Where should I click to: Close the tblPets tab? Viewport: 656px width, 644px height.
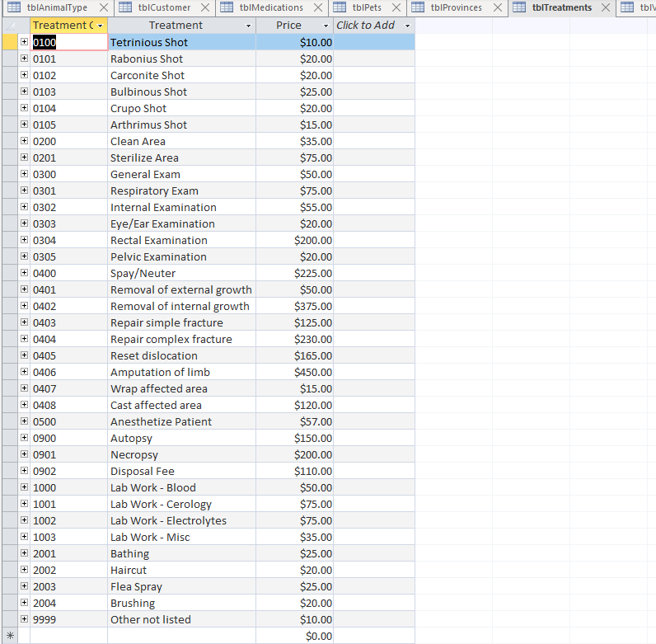pyautogui.click(x=396, y=7)
